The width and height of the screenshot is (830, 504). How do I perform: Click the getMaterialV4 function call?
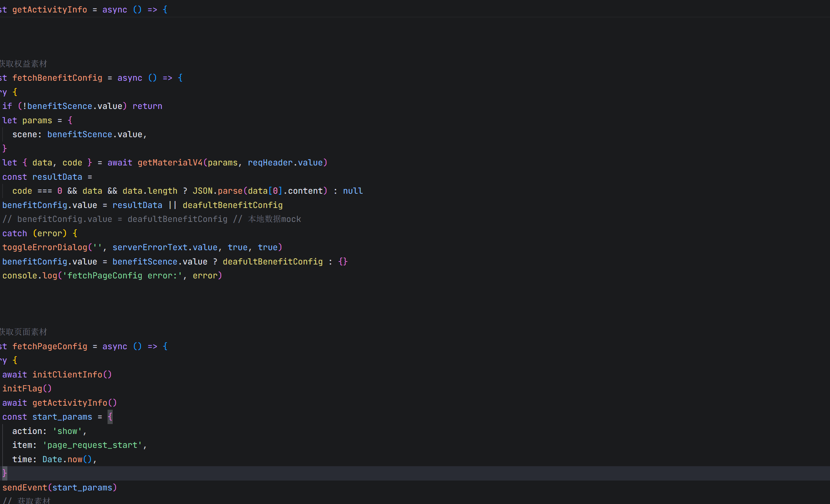(x=170, y=162)
